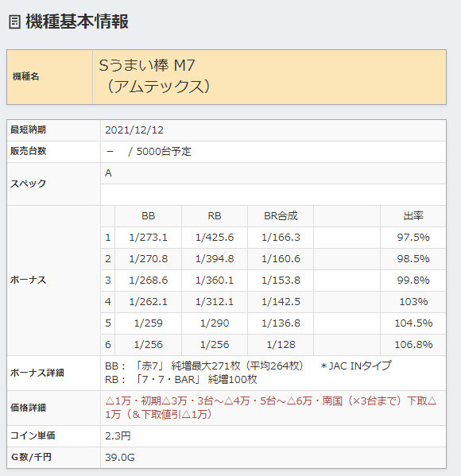Select BR合成 value 1/128
This screenshot has width=461, height=476.
tap(281, 345)
